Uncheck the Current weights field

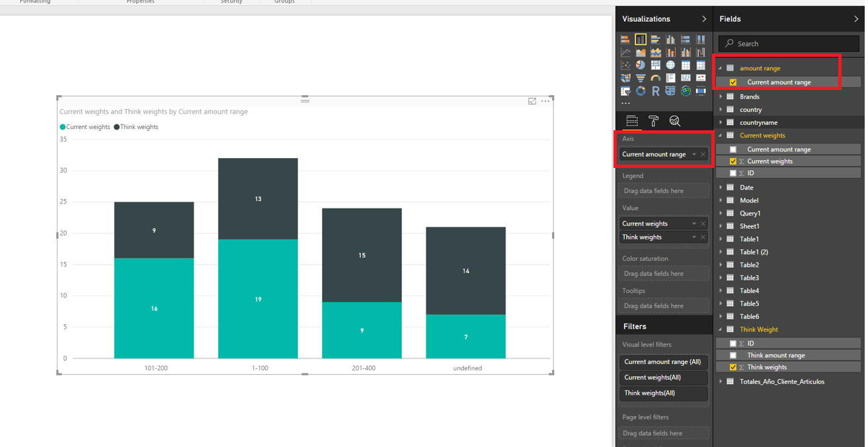733,161
